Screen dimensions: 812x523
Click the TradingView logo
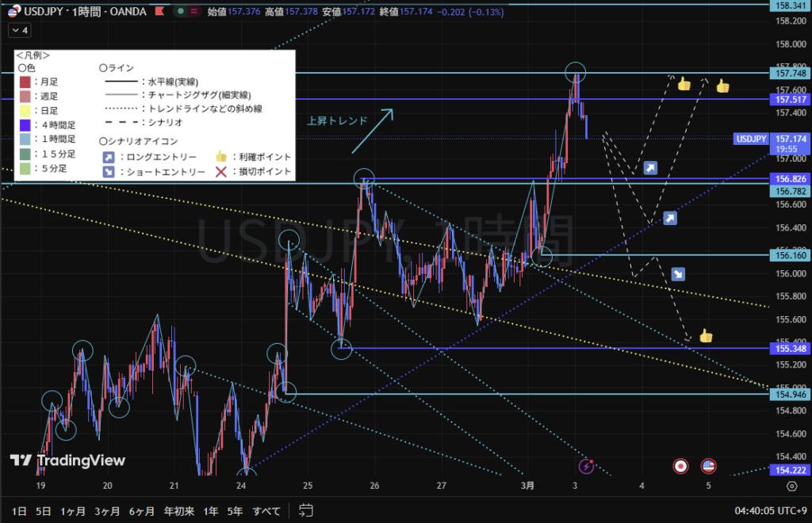tap(68, 460)
